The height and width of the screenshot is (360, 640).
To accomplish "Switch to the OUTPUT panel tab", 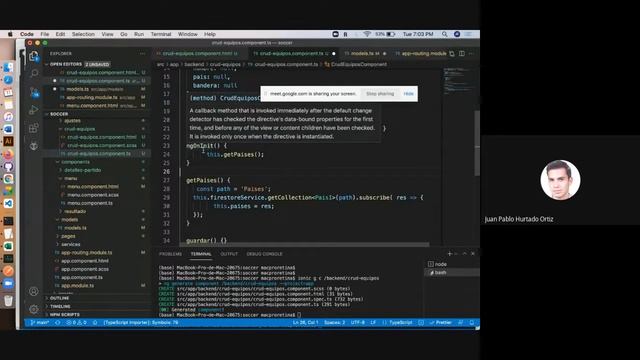I will click(229, 254).
